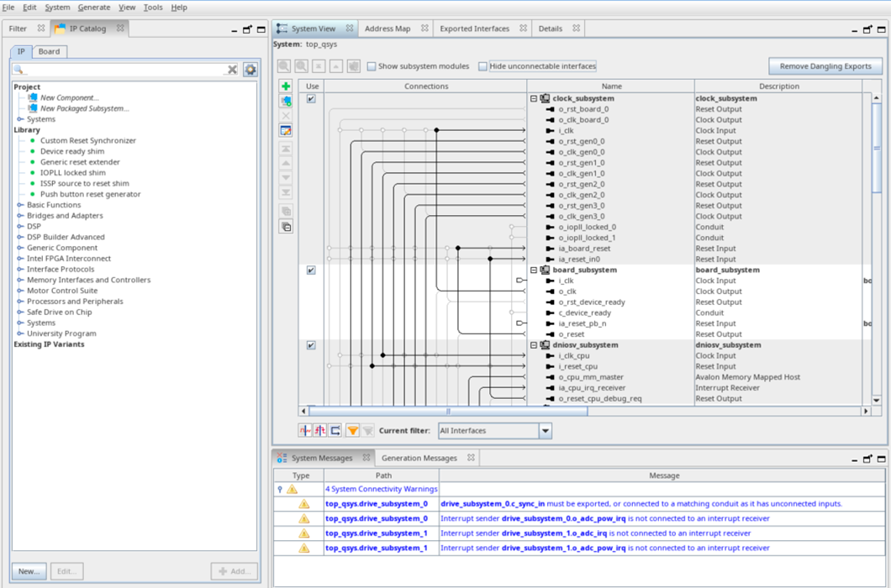Uncheck the Use box for board_subsystem
Screen dimensions: 891x588
311,270
